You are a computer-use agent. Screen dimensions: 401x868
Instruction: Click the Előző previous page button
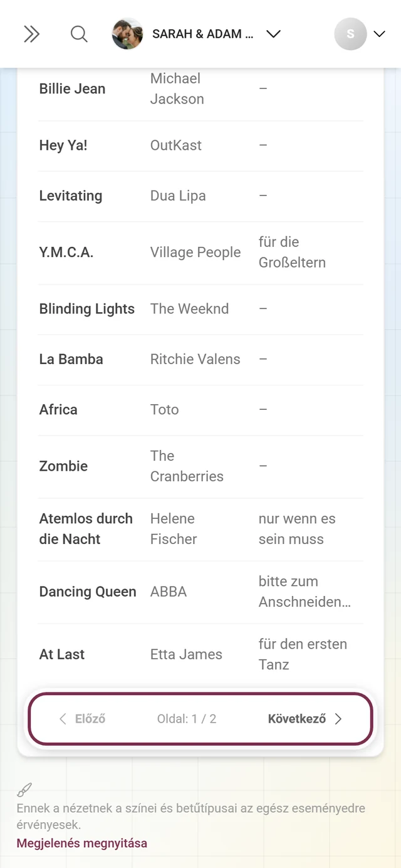82,719
